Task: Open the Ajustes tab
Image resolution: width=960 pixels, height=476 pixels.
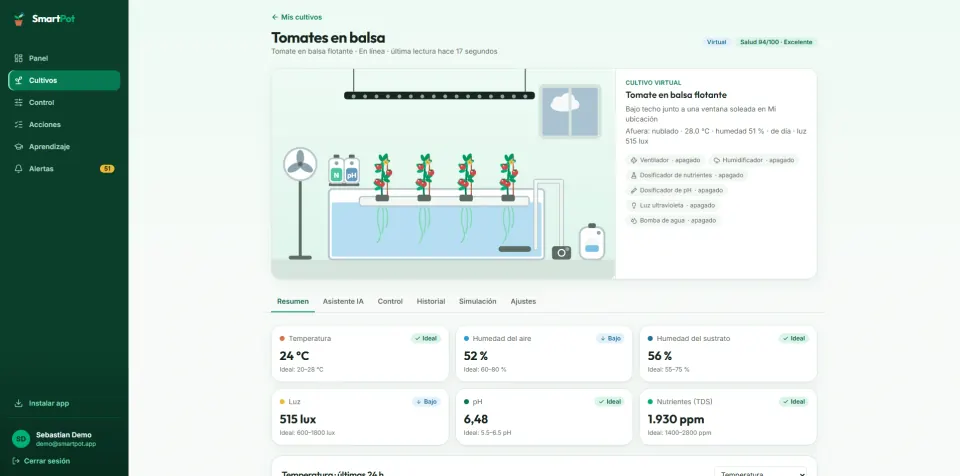Action: click(x=523, y=301)
